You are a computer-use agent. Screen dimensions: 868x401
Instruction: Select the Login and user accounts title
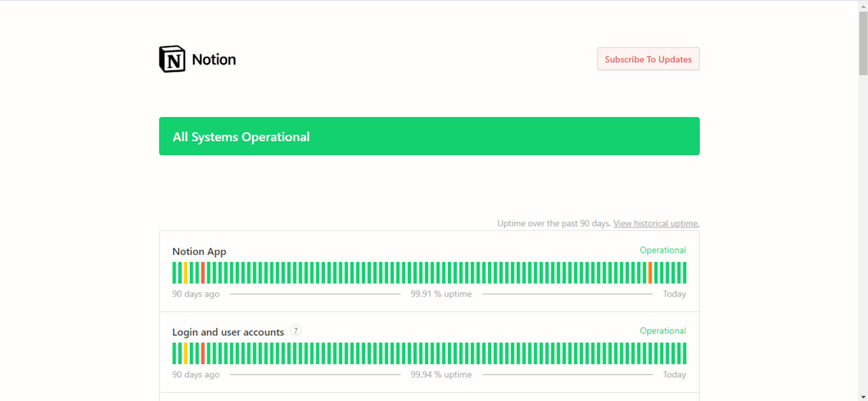[228, 332]
